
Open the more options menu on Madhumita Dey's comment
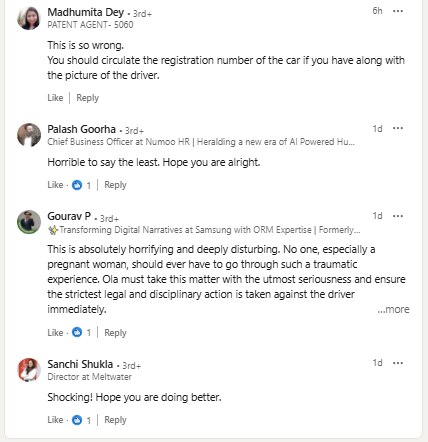398,11
